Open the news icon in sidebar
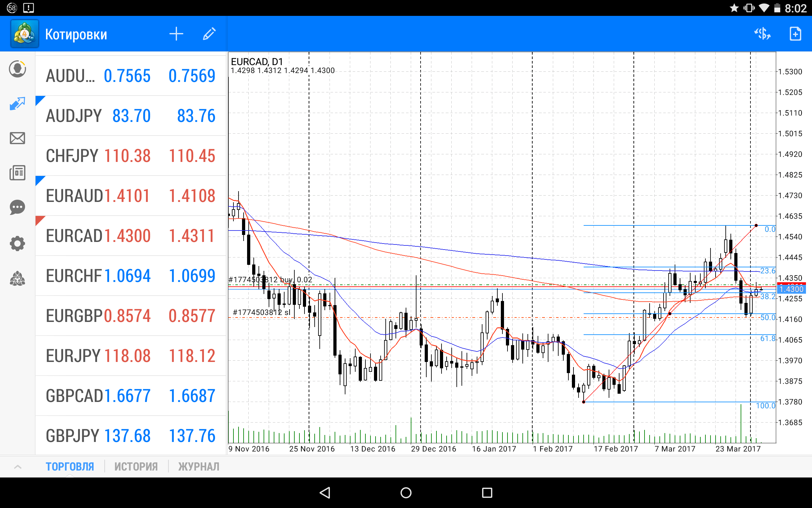Screen dimensions: 812x508 [x=17, y=173]
